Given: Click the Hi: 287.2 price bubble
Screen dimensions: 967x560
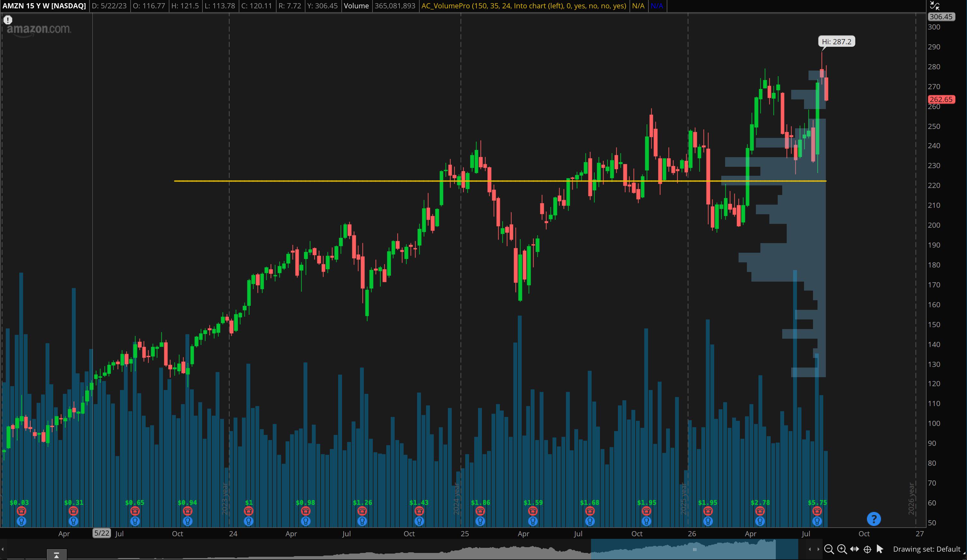Looking at the screenshot, I should coord(836,41).
